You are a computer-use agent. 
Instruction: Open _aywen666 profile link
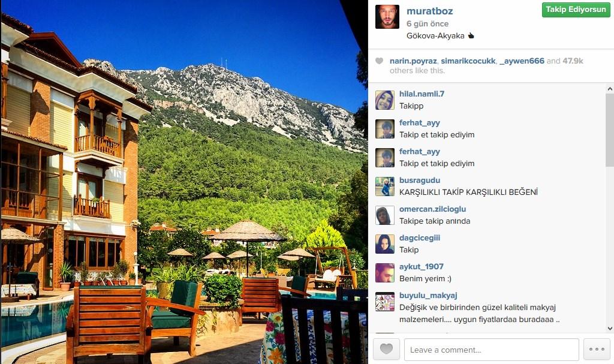click(x=522, y=61)
